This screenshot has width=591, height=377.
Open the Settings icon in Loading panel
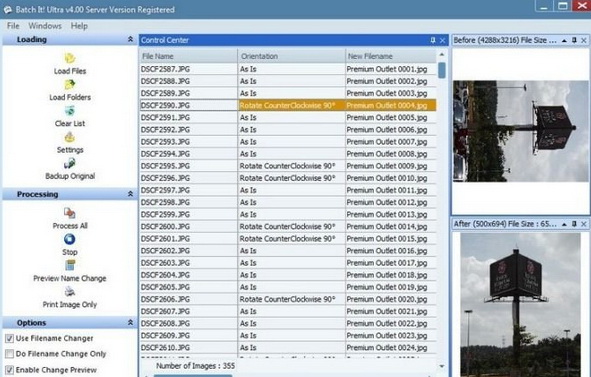tap(70, 137)
